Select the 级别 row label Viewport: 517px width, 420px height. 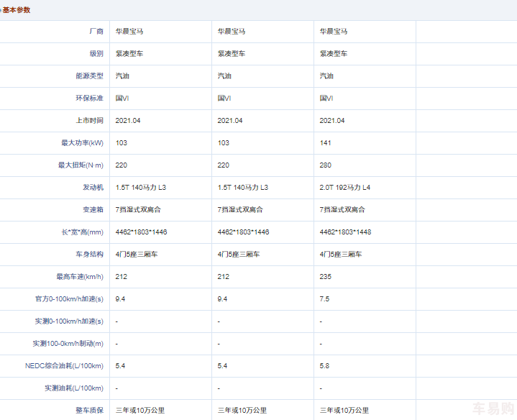click(x=96, y=53)
